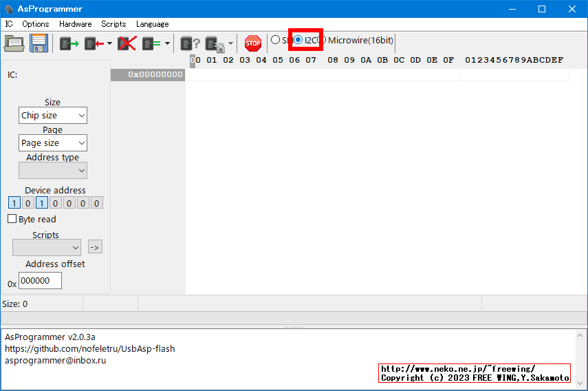Click the Save file floppy disk icon
Viewport: 588px width, 391px height.
click(38, 43)
